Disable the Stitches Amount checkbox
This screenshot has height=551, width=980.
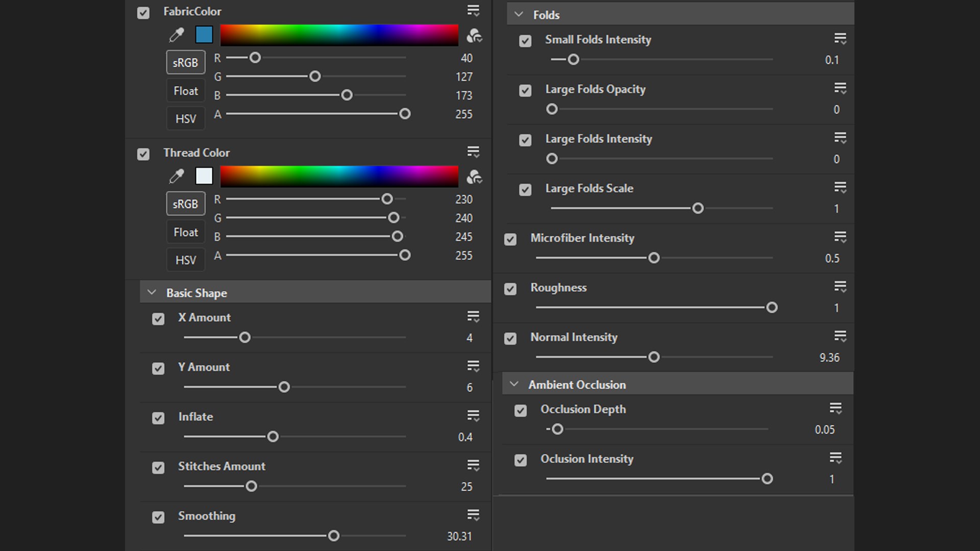[158, 467]
